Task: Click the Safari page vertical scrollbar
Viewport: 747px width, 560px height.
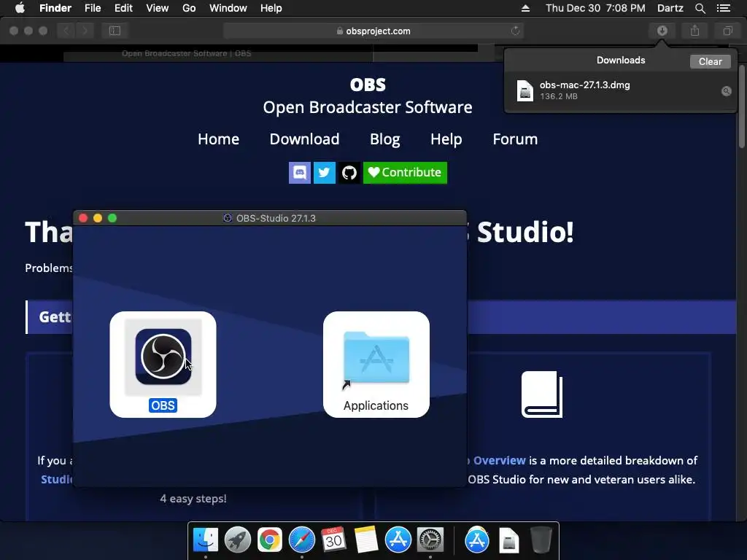Action: tap(741, 106)
